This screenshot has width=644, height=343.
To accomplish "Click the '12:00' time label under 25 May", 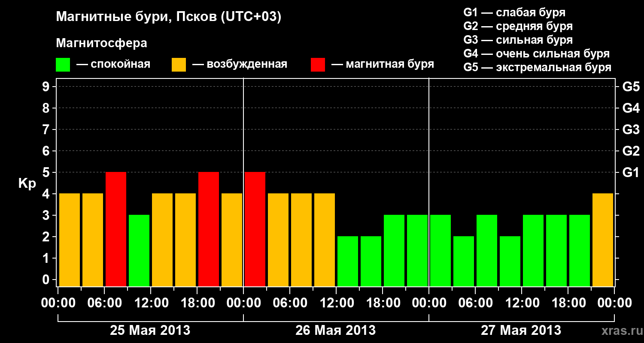I will [x=151, y=303].
